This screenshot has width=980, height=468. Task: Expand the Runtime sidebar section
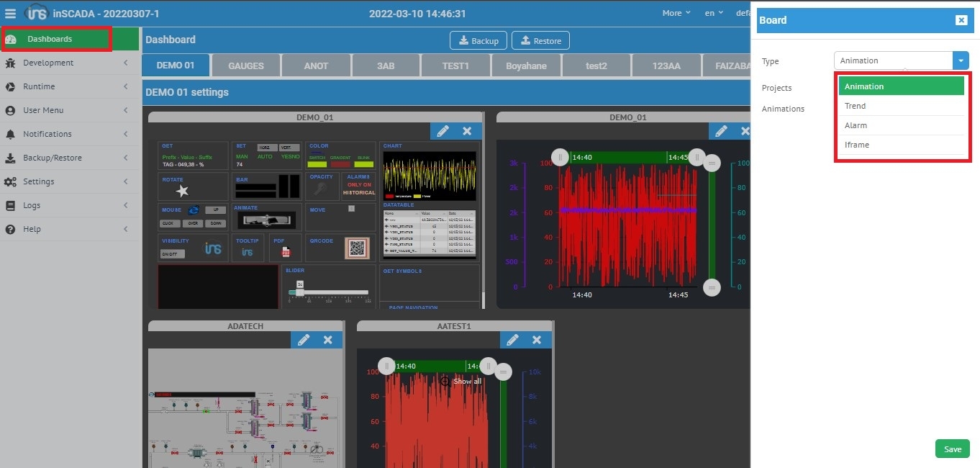(x=39, y=86)
